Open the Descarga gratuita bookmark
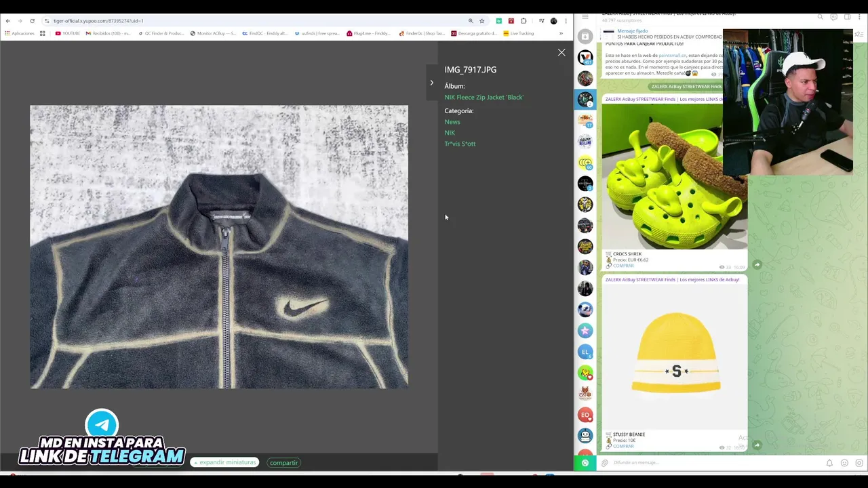 point(474,33)
